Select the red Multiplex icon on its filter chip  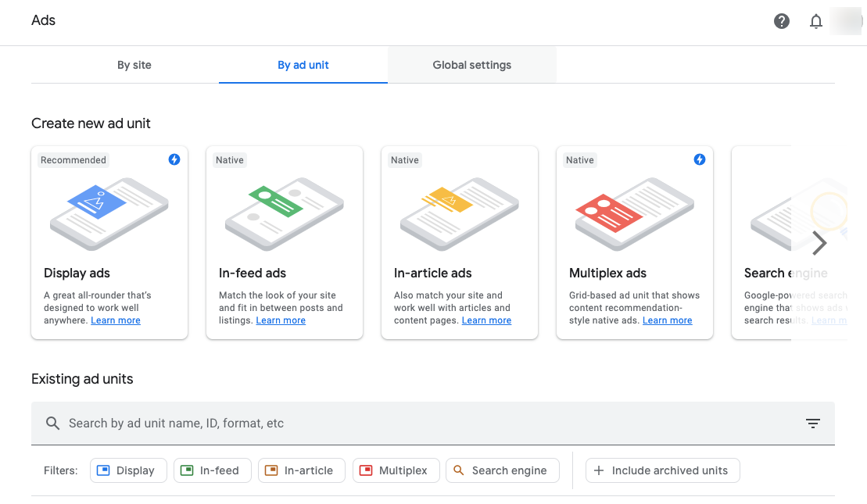pos(367,470)
